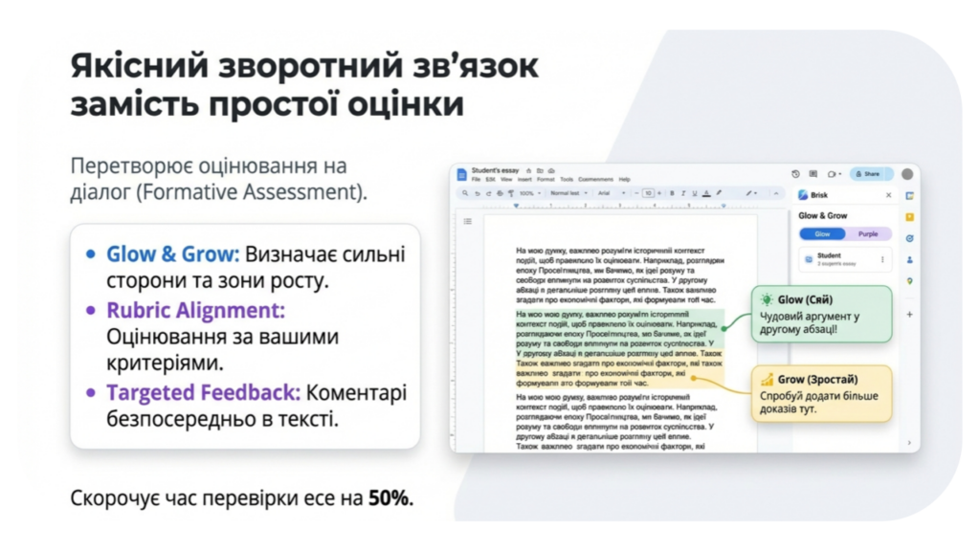Get add-ons with the plus icon
The image size is (980, 551).
click(x=910, y=314)
